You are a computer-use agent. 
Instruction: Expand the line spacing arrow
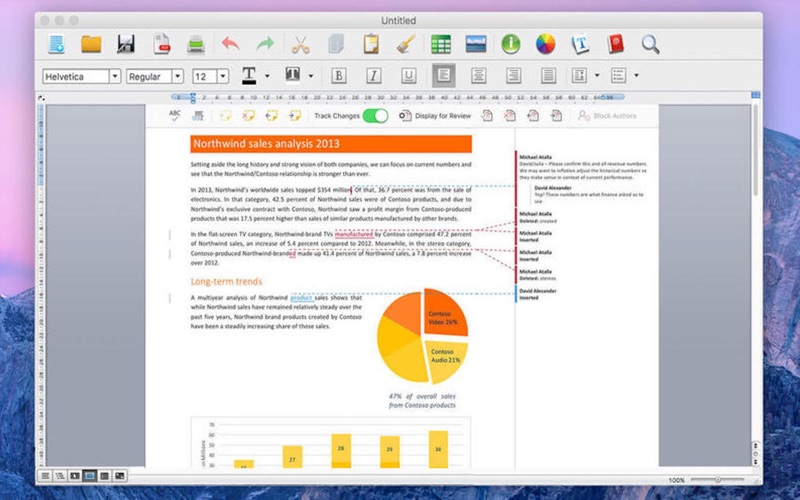click(597, 76)
